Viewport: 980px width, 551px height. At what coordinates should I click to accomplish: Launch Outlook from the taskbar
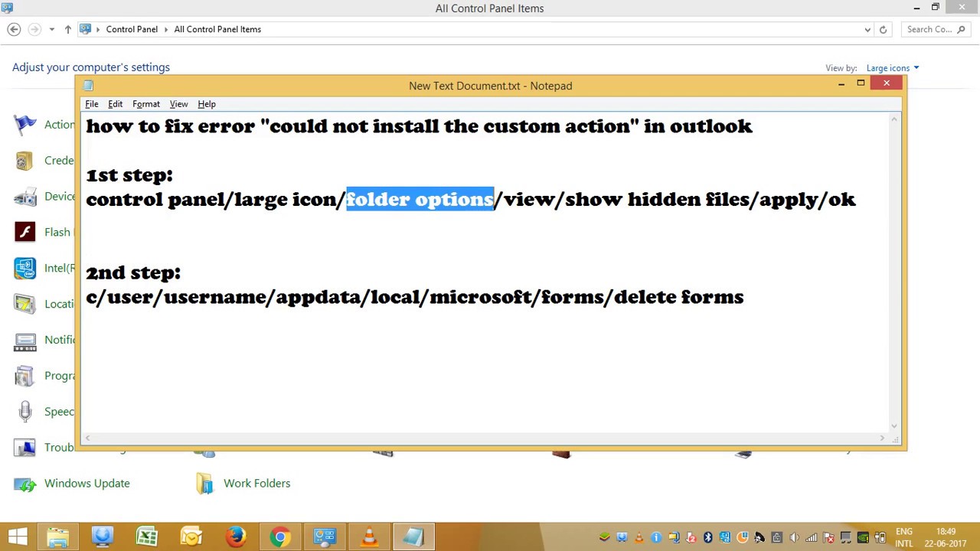click(191, 537)
